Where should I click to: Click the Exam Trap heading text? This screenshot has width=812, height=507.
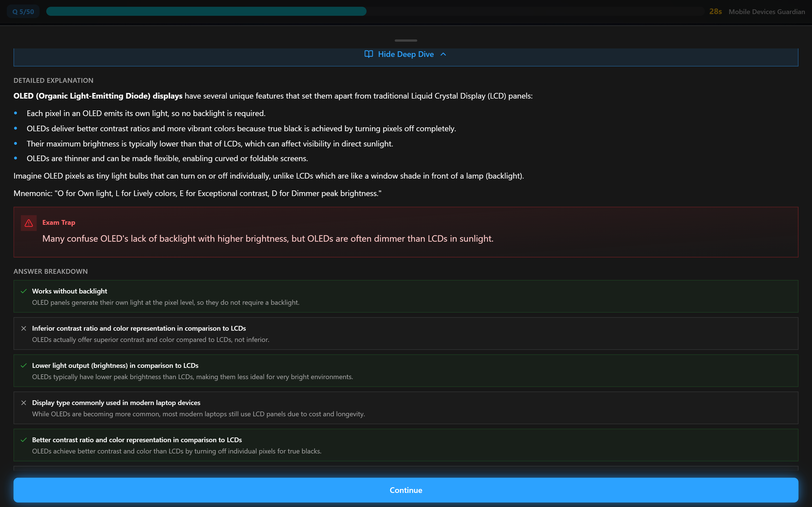pos(59,223)
